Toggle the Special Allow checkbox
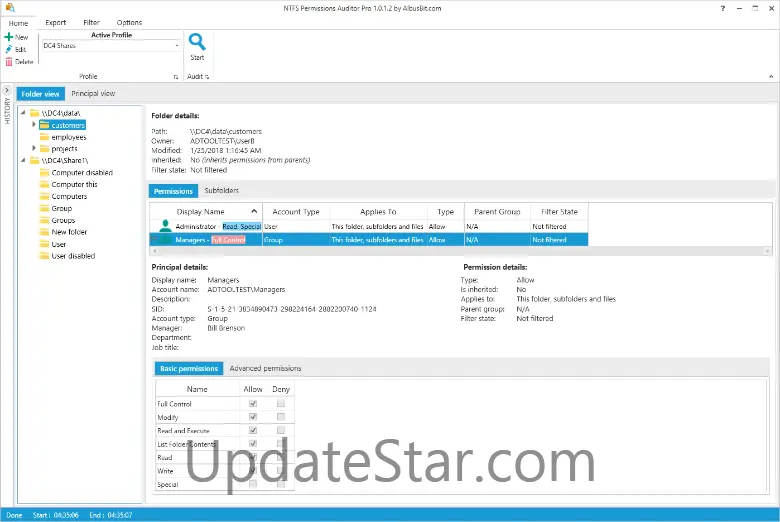Image resolution: width=780 pixels, height=522 pixels. click(x=253, y=484)
